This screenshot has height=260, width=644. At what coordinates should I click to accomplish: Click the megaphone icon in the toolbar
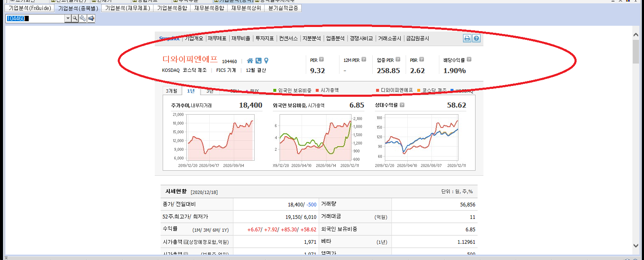91,18
